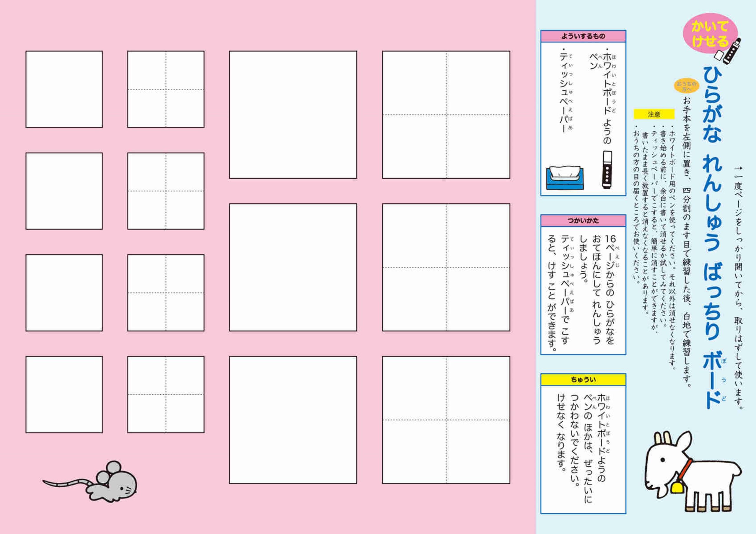Click the line しましょう。
Image resolution: width=756 pixels, height=534 pixels.
[584, 259]
